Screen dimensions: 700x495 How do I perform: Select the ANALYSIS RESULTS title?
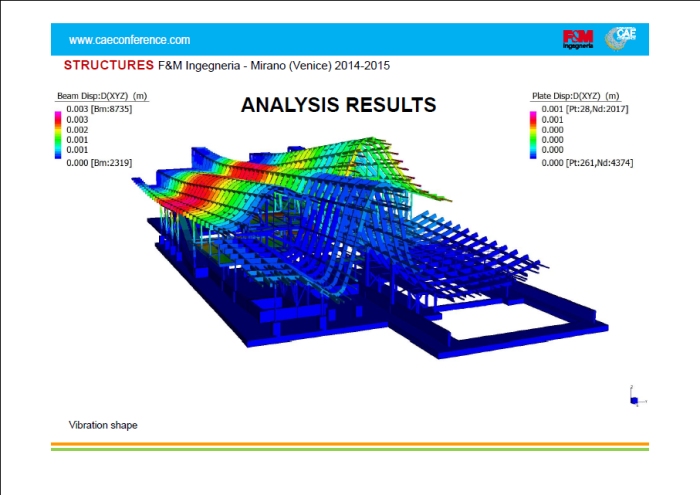pyautogui.click(x=338, y=105)
